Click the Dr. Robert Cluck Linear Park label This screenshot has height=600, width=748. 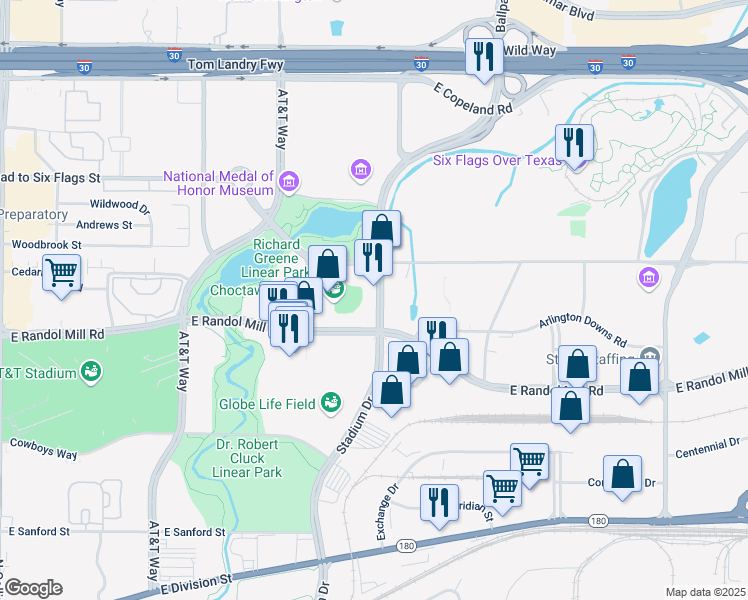[x=247, y=458]
